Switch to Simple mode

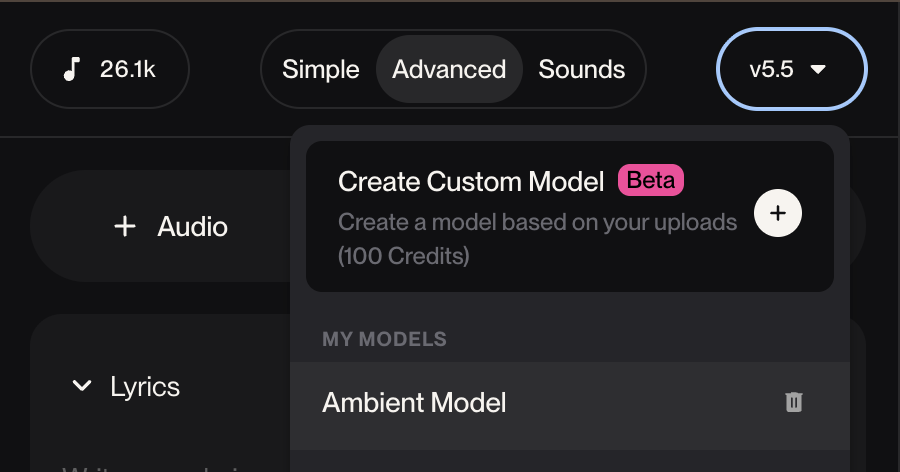pyautogui.click(x=320, y=70)
